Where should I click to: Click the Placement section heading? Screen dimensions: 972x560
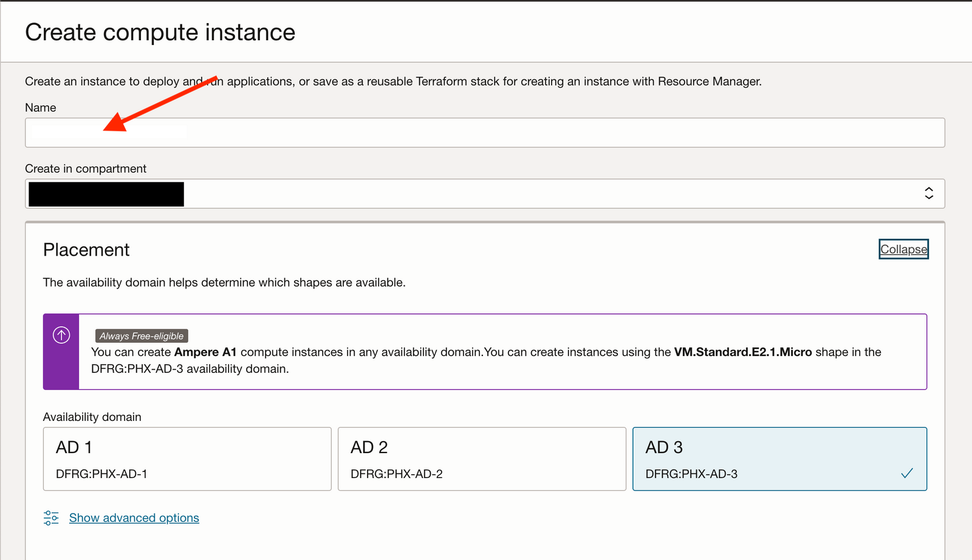(86, 250)
